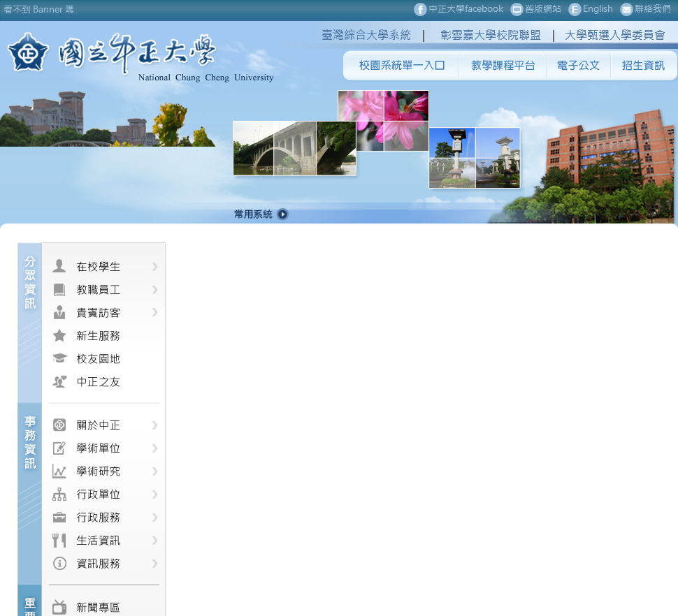Expand the 學術單位 chevron arrow

tap(154, 448)
